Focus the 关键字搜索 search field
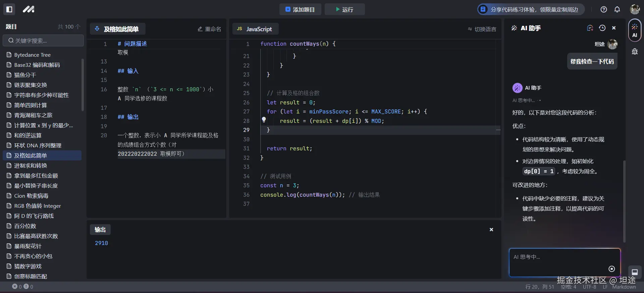 43,41
